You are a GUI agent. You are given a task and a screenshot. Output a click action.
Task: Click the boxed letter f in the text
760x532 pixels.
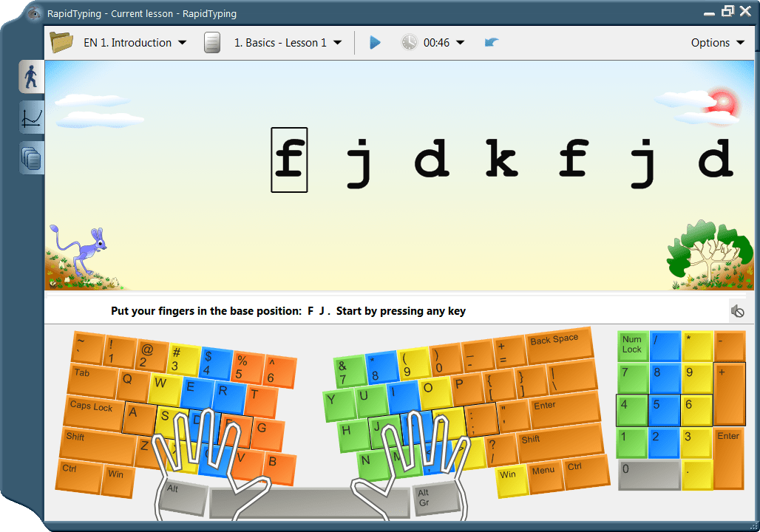[288, 160]
